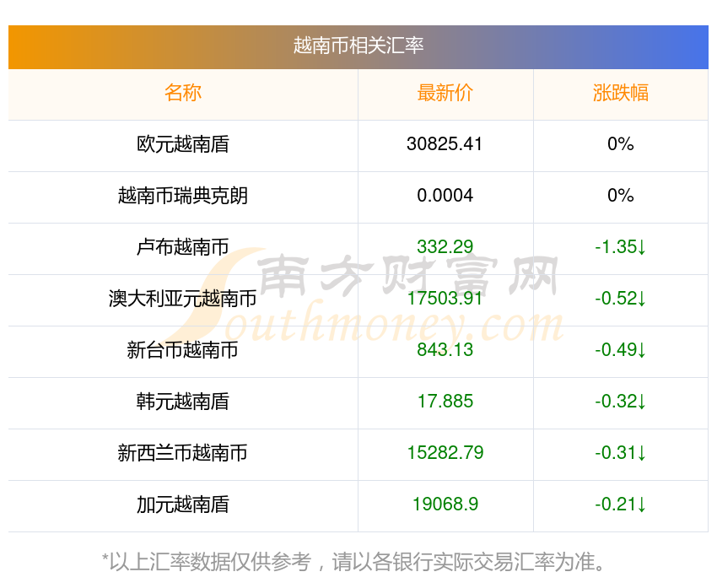
Task: Click the price 19068.9
Action: click(445, 504)
